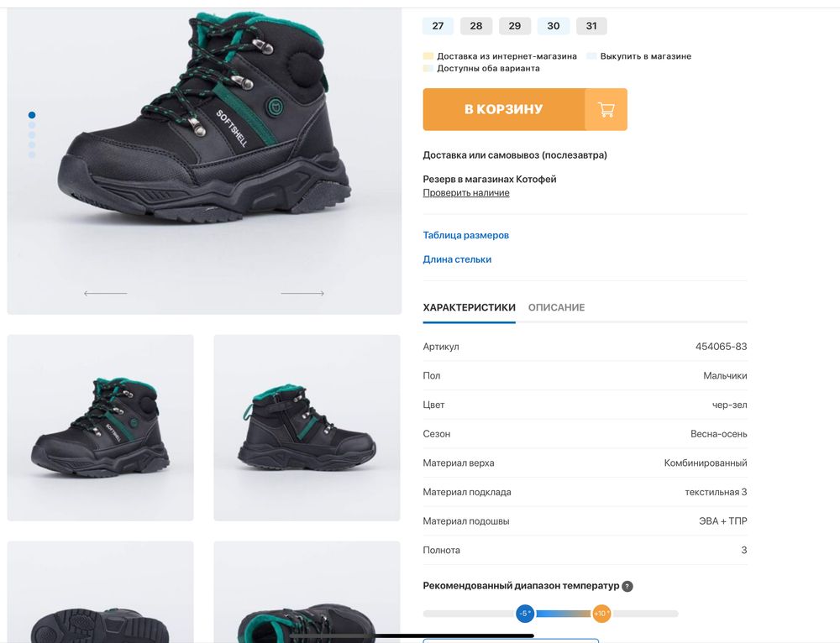Click the shopping cart icon
840x643 pixels.
pos(606,109)
